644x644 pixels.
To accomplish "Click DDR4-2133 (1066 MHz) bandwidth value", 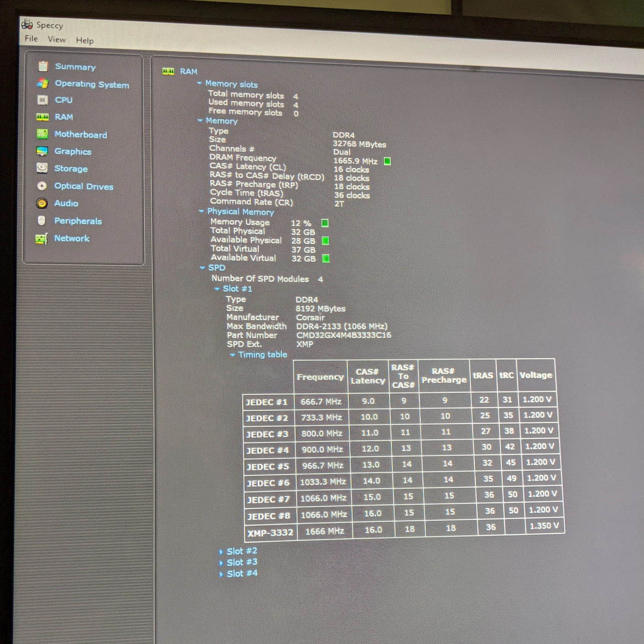I will click(342, 326).
